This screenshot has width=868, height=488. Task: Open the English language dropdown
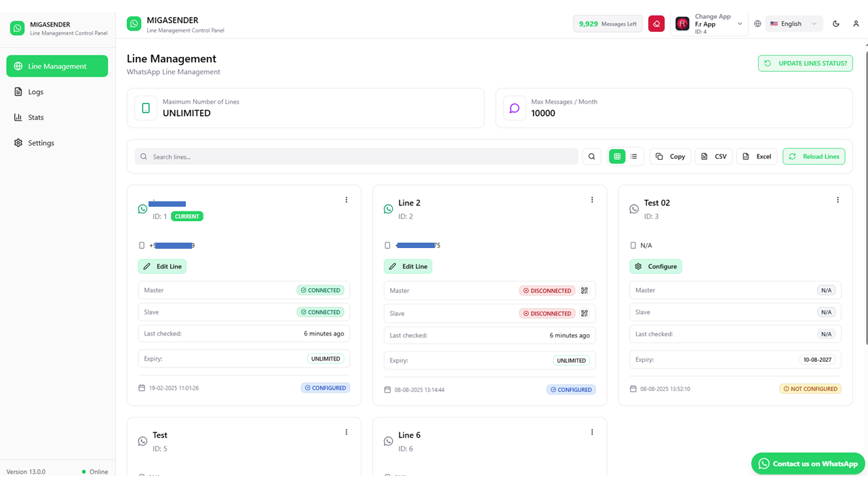[793, 24]
